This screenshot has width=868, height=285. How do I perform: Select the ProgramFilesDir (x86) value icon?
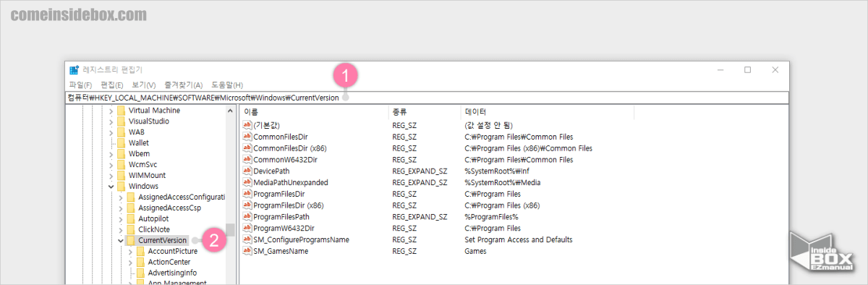[247, 205]
